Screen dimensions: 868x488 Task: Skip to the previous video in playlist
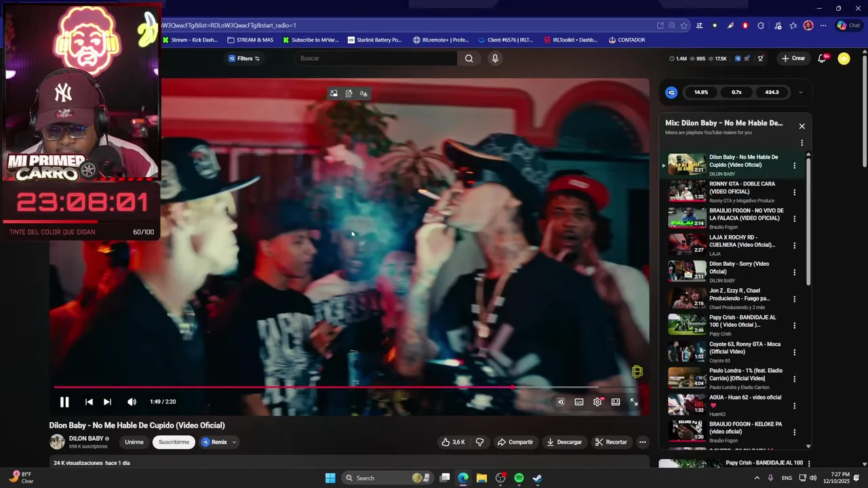89,402
